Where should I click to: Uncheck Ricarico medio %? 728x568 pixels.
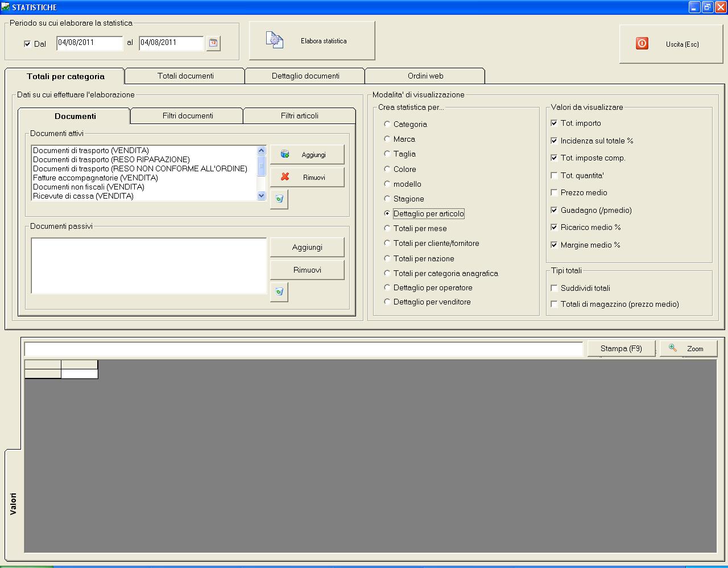(554, 227)
